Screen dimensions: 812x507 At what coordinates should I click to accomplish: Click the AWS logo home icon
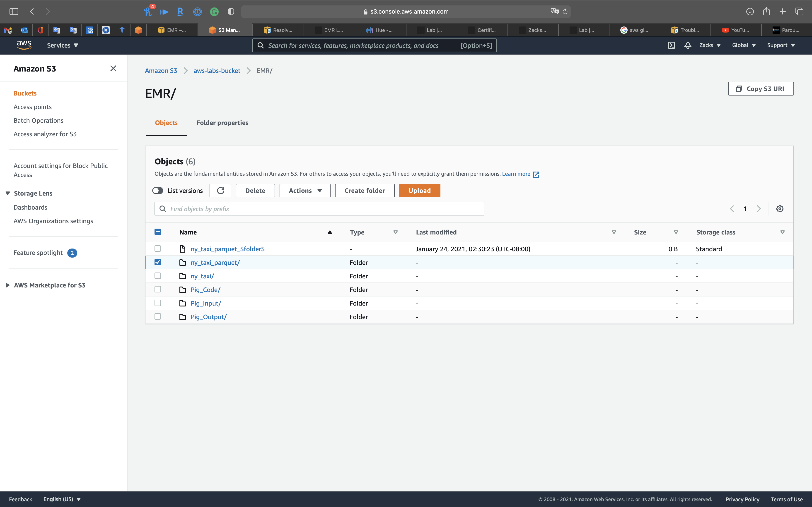(x=24, y=45)
